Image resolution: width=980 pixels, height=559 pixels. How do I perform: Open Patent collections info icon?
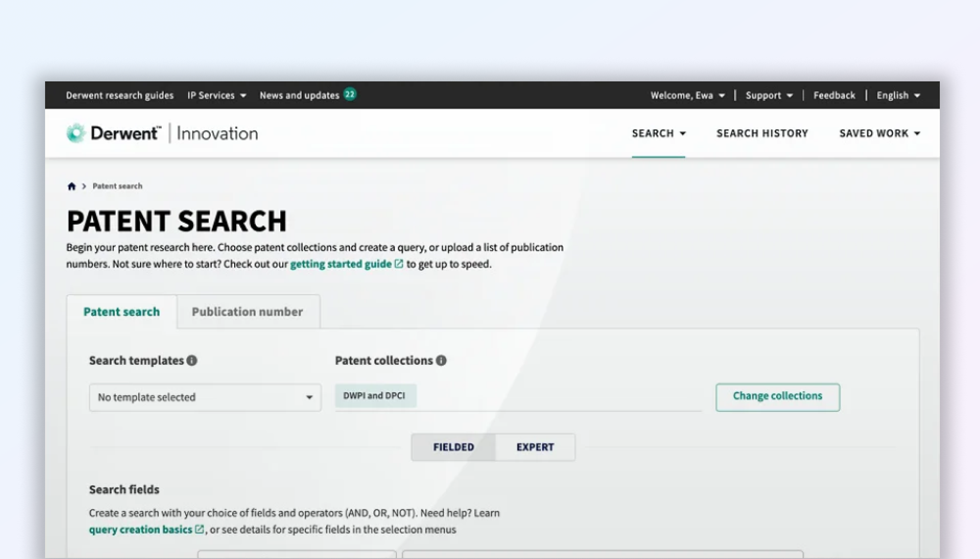click(441, 361)
